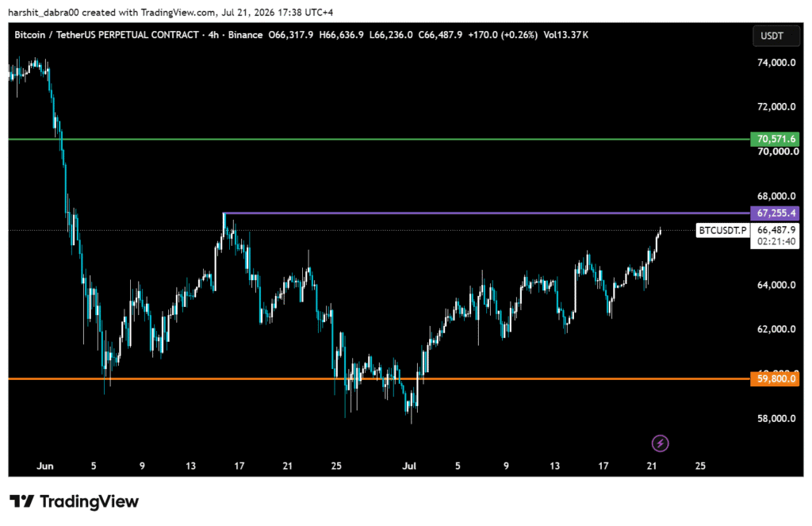
Task: Click the latest candle at chart's right edge
Action: (x=660, y=231)
